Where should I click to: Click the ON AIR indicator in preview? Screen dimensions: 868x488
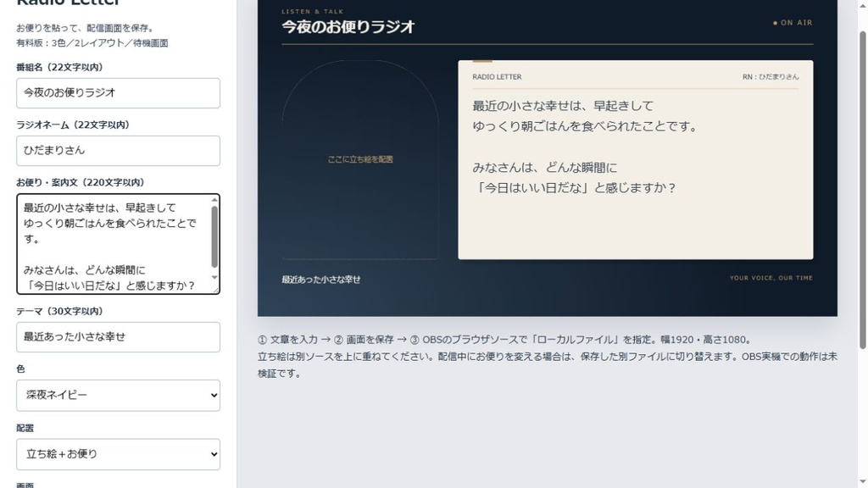coord(793,23)
